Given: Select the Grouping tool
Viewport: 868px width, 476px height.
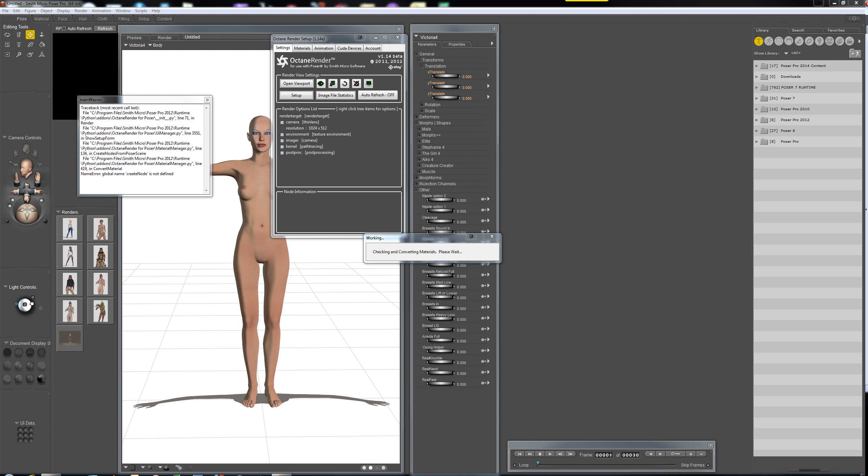Looking at the screenshot, I should pos(7,54).
